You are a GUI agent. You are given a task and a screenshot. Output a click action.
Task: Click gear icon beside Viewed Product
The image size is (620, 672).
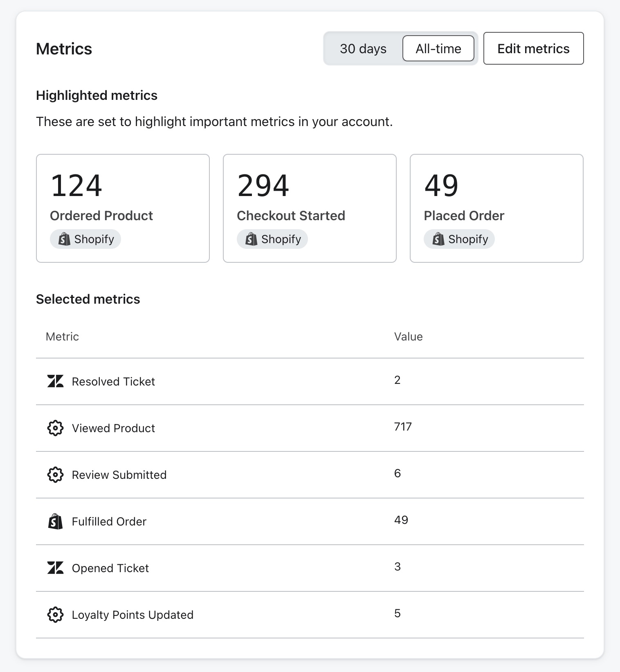[55, 428]
